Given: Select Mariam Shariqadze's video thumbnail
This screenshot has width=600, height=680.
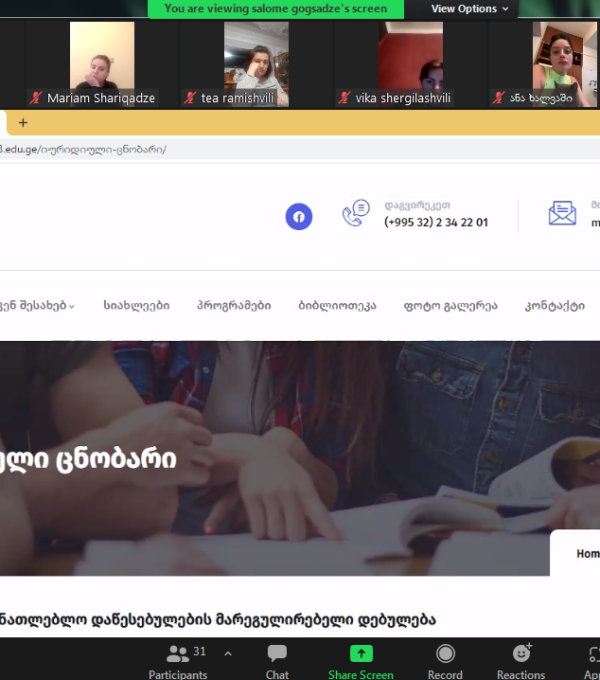Looking at the screenshot, I should coord(102,64).
